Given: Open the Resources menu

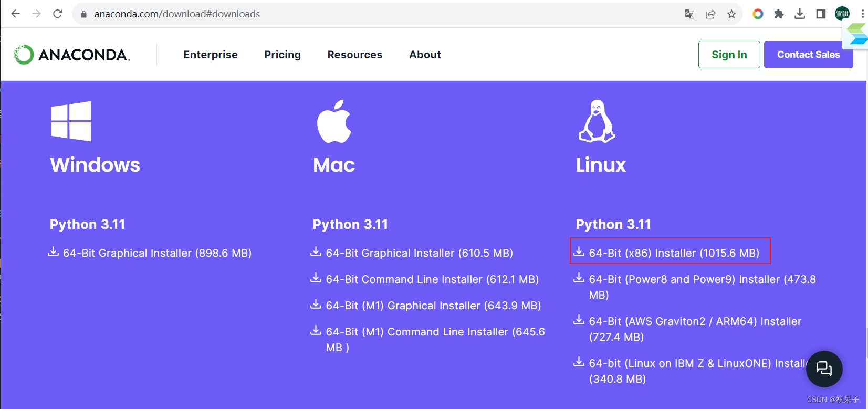Looking at the screenshot, I should (355, 55).
